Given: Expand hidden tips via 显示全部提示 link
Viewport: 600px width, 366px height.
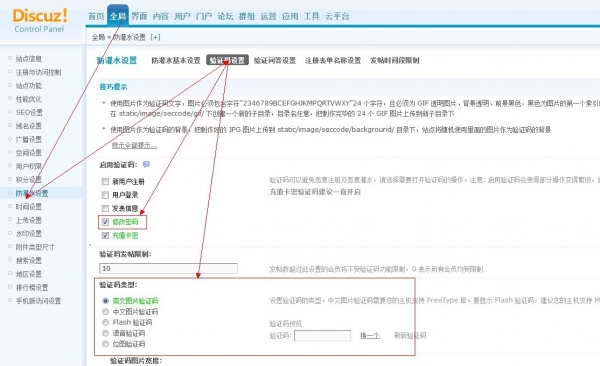Looking at the screenshot, I should [x=134, y=145].
